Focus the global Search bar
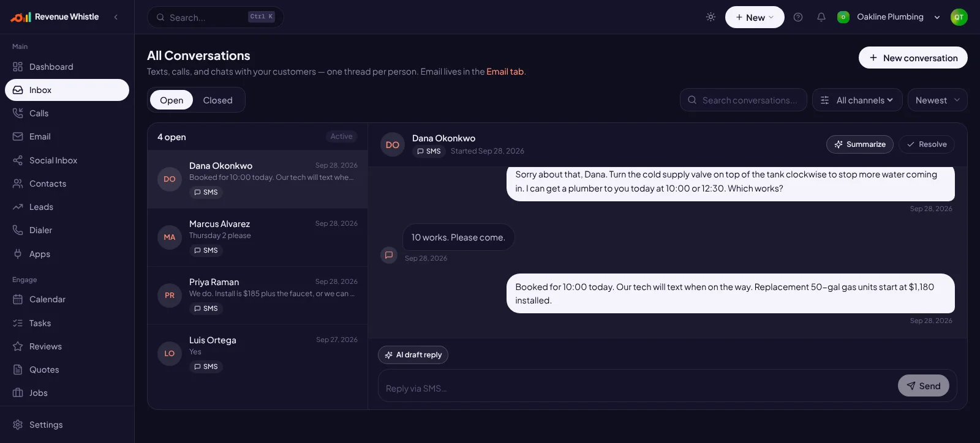Screen dimensions: 980x443 (x=216, y=17)
